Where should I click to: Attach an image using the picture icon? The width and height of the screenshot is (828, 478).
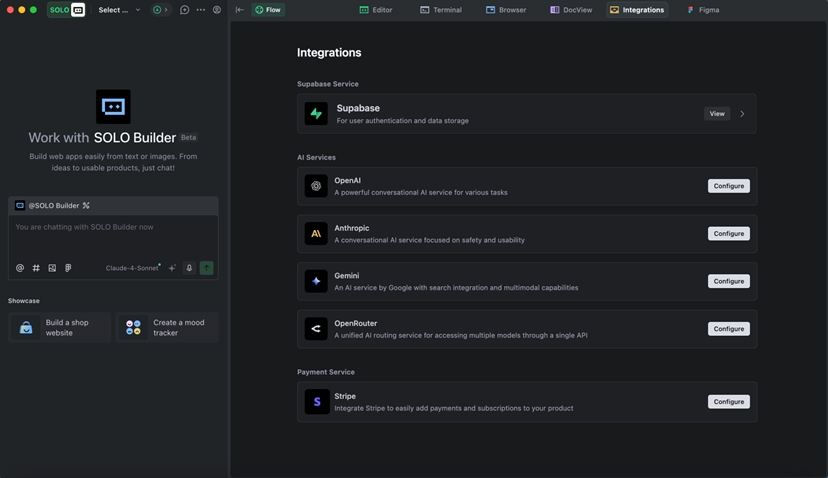[x=52, y=268]
